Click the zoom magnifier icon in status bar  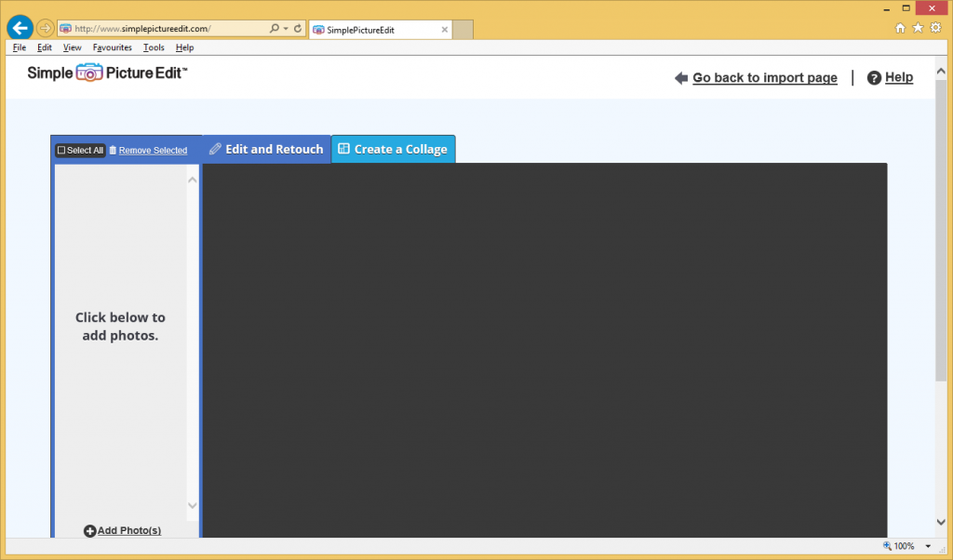point(887,546)
